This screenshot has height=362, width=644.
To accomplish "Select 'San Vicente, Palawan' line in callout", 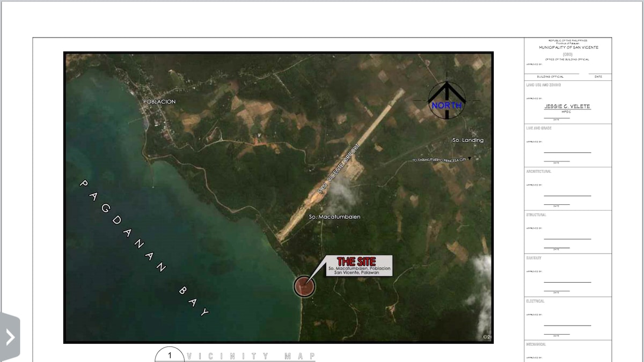I will click(356, 272).
